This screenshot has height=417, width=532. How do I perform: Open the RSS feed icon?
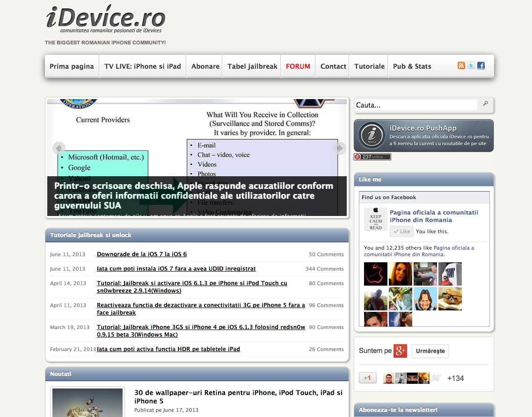[461, 65]
